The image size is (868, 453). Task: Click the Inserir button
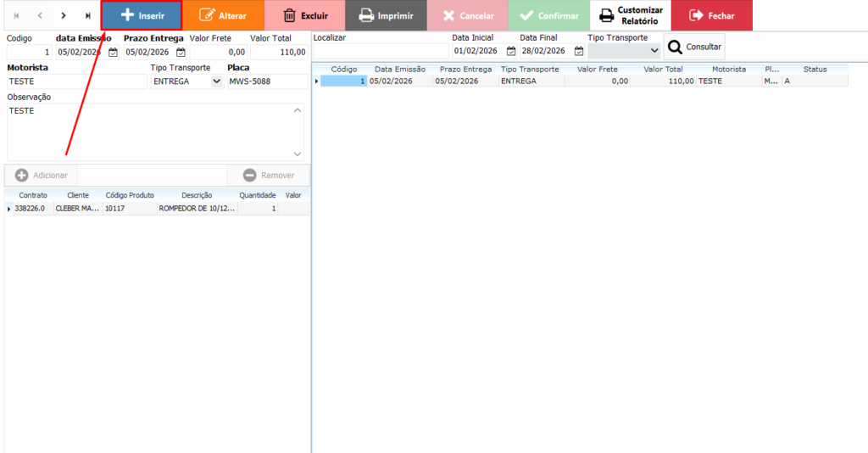(x=142, y=15)
